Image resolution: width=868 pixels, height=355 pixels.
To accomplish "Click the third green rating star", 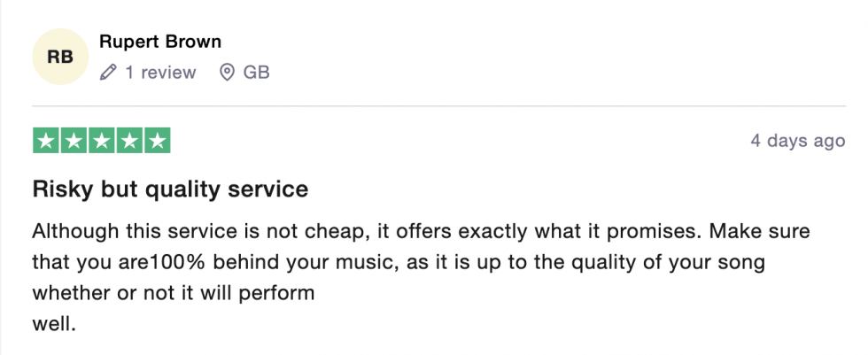I will click(x=101, y=141).
